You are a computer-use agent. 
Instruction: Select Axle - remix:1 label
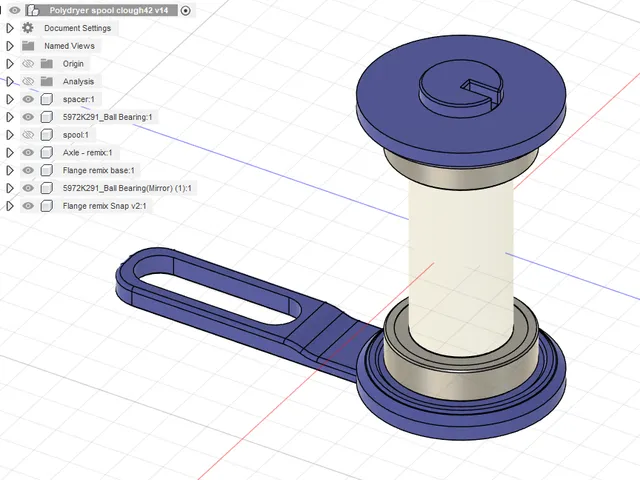[87, 153]
